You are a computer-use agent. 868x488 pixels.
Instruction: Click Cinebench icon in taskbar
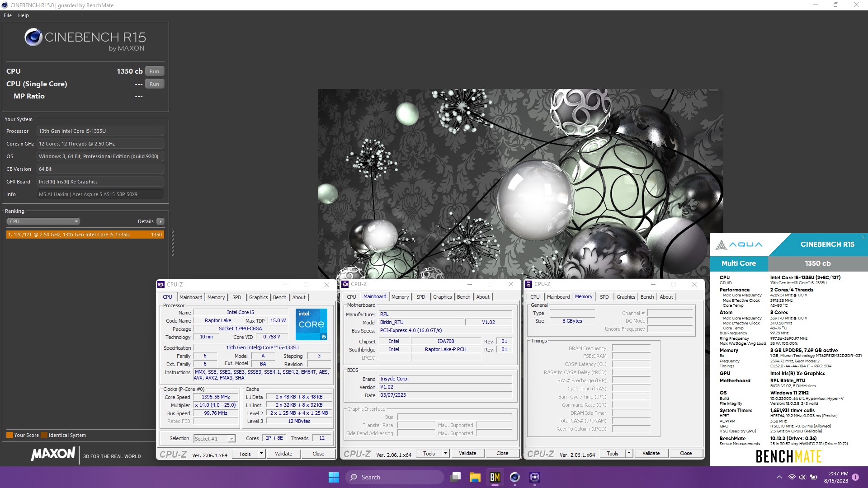pos(514,477)
